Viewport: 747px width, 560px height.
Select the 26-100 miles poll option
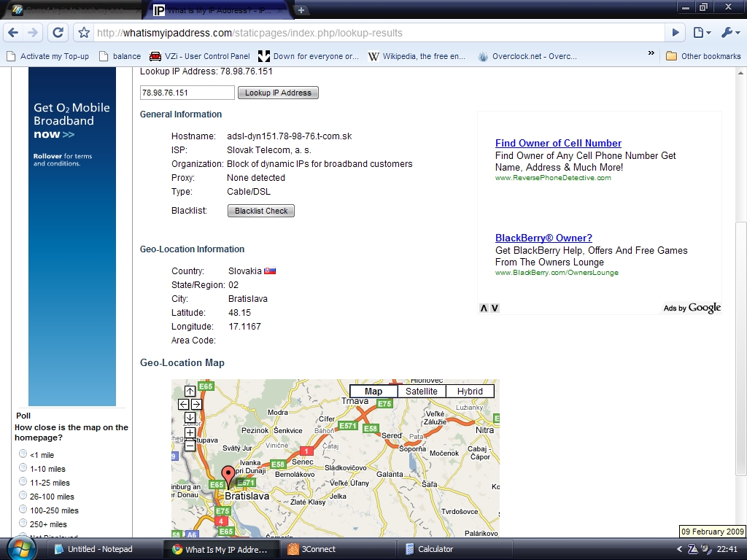click(x=23, y=495)
